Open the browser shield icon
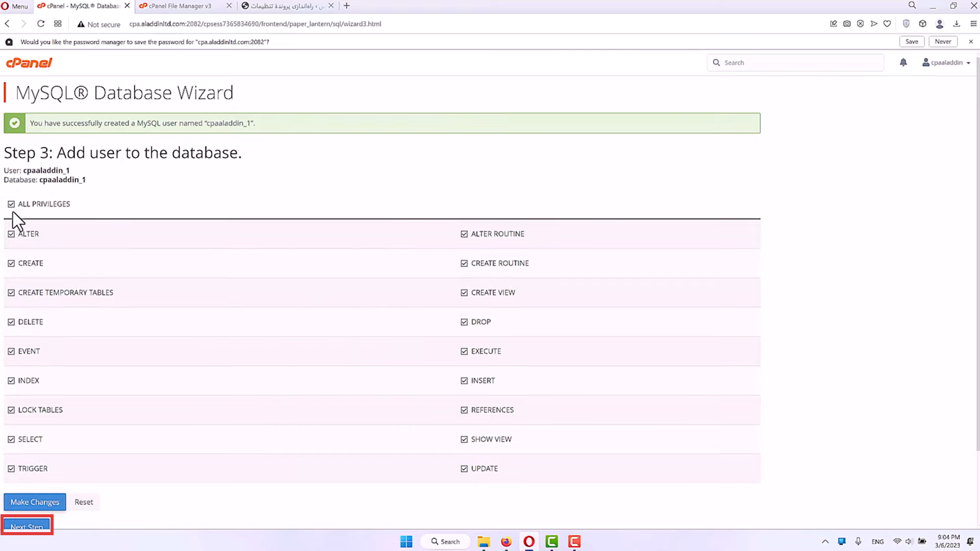The width and height of the screenshot is (980, 551). (906, 24)
